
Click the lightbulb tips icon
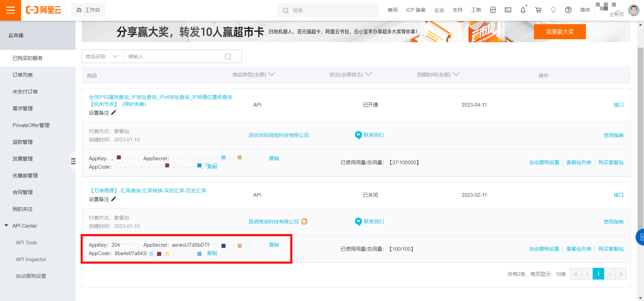point(553,10)
